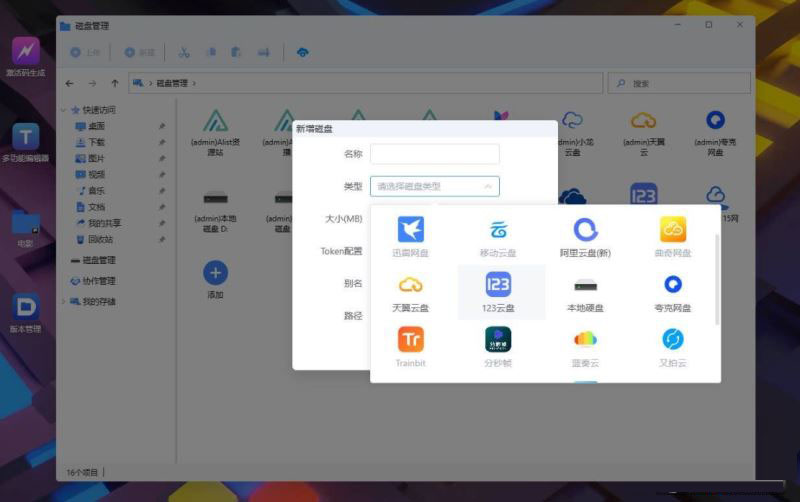The height and width of the screenshot is (502, 800).
Task: Click the pin icon beside 桌面
Action: tap(162, 126)
